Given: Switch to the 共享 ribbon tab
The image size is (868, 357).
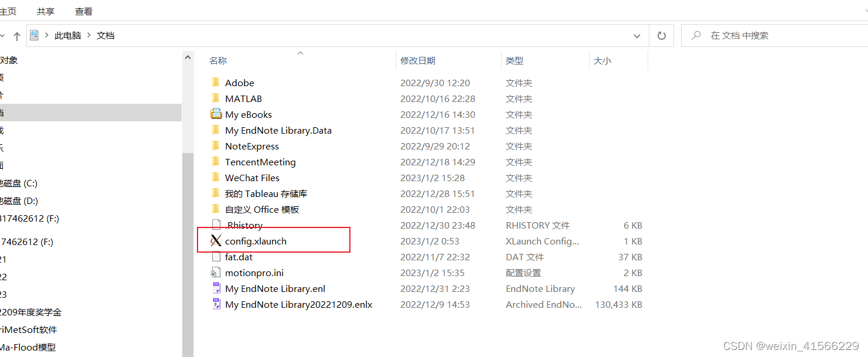Looking at the screenshot, I should [45, 11].
